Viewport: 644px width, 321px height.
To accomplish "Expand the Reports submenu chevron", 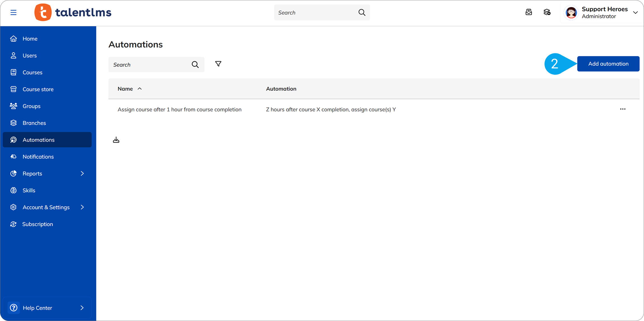I will pyautogui.click(x=82, y=174).
